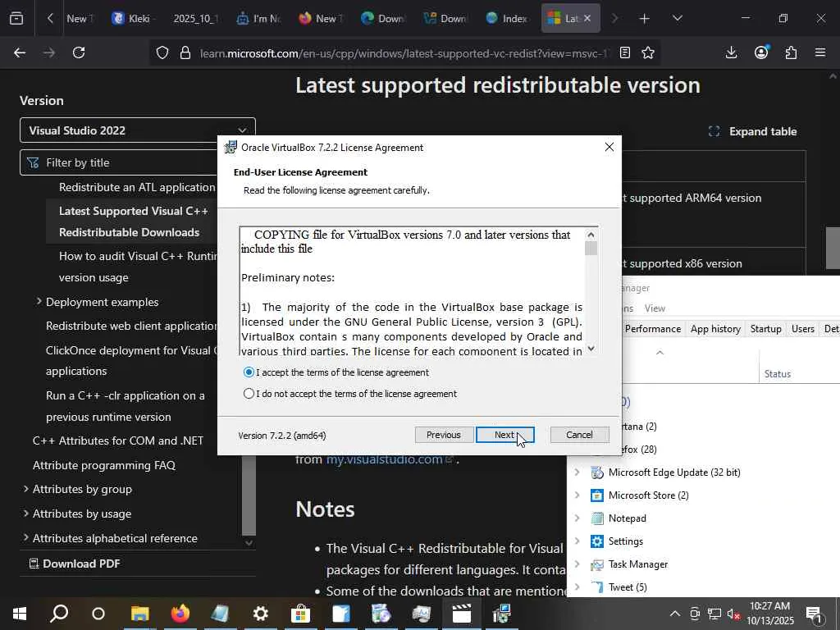
Task: Expand Microsoft Edge Update process group
Action: 577,472
